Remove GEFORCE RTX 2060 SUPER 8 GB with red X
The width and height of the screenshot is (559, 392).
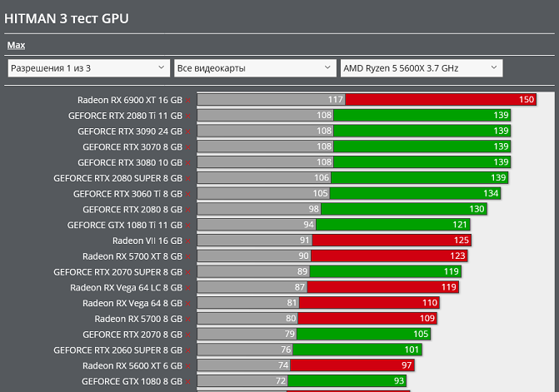point(188,350)
